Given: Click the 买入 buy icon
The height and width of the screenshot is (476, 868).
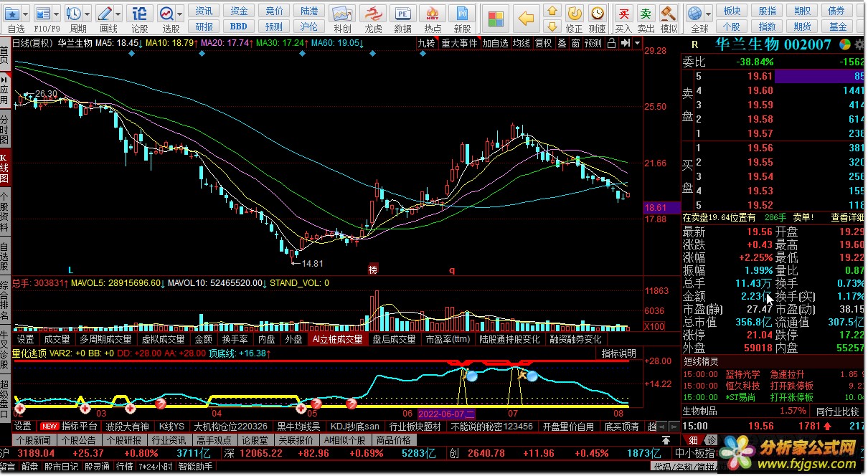Looking at the screenshot, I should point(623,13).
